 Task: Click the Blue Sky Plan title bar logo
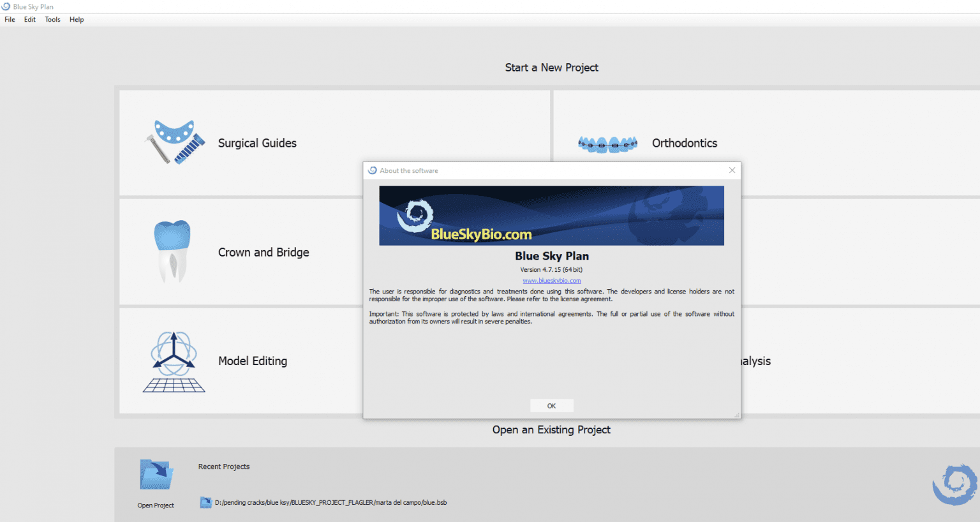tap(6, 6)
